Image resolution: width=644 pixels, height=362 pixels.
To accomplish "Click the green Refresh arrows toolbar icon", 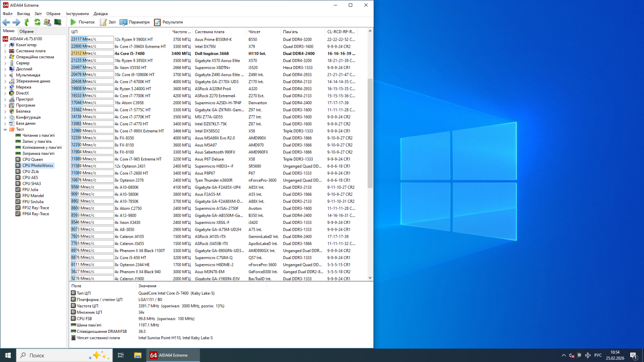I will 37,22.
